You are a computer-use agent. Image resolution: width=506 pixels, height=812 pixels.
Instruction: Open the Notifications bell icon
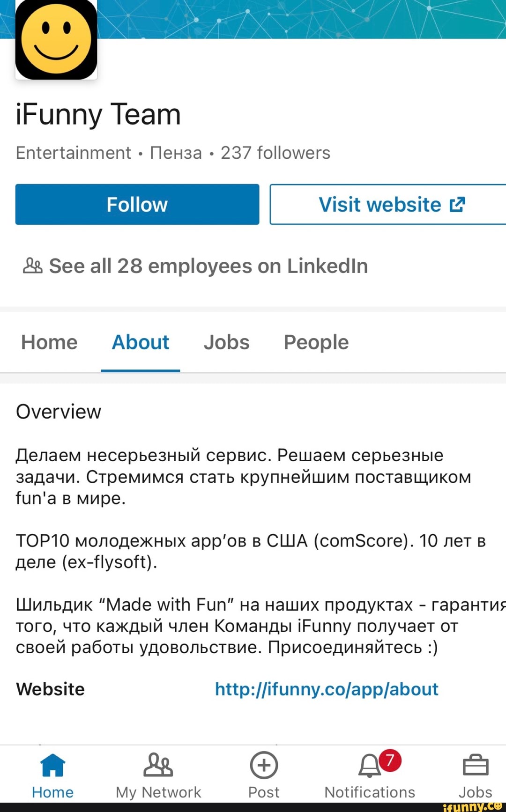coord(369,767)
